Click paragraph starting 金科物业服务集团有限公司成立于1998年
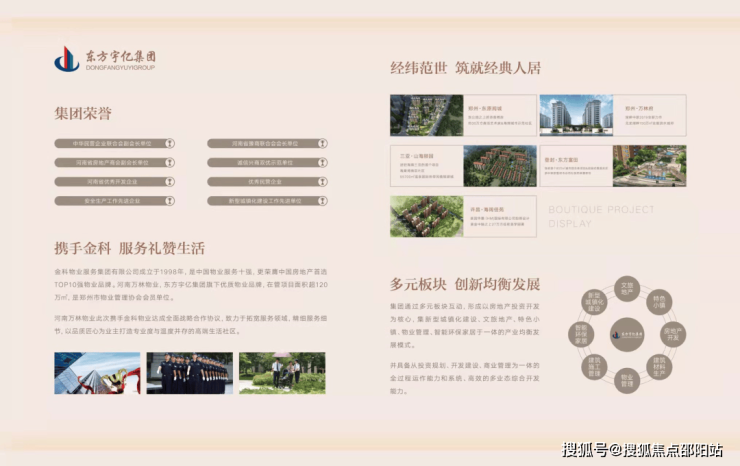 click(191, 285)
